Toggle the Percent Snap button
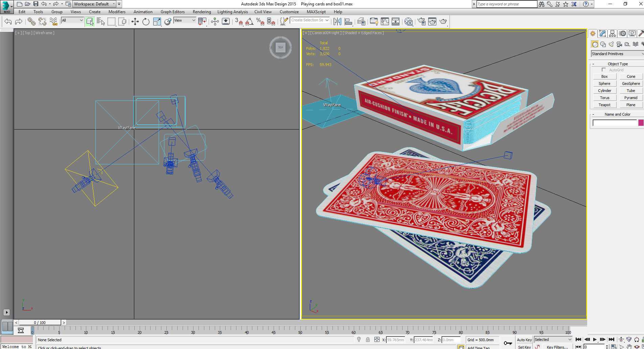The image size is (644, 349). [260, 22]
